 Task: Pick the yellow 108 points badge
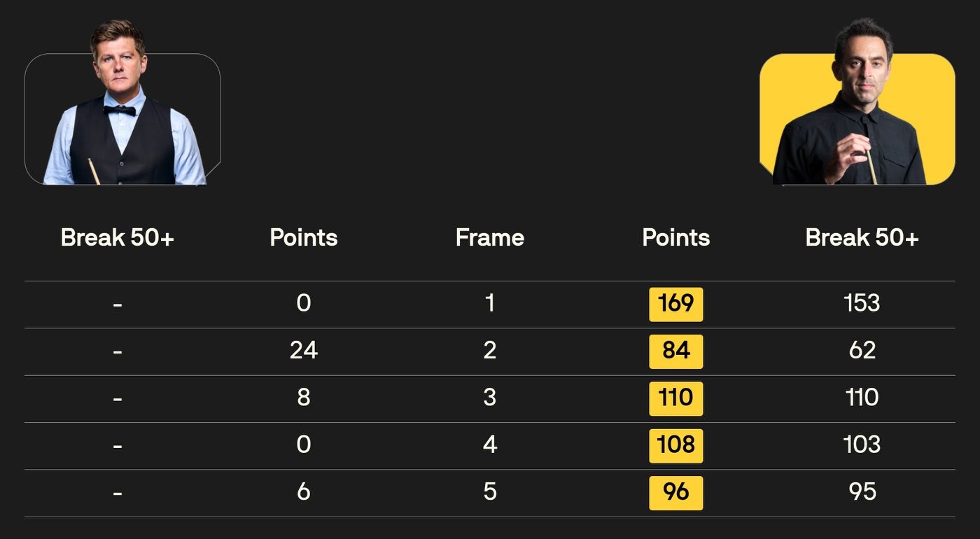click(x=675, y=445)
